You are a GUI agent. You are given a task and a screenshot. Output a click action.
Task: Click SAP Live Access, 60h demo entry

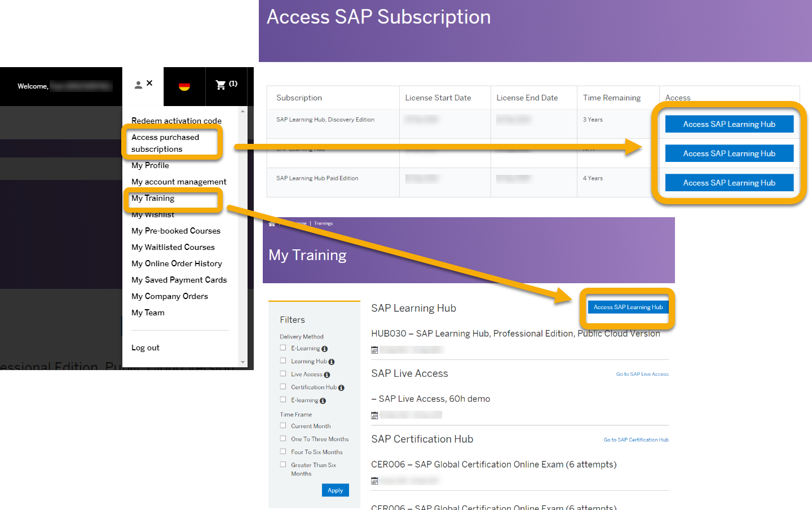[x=430, y=399]
